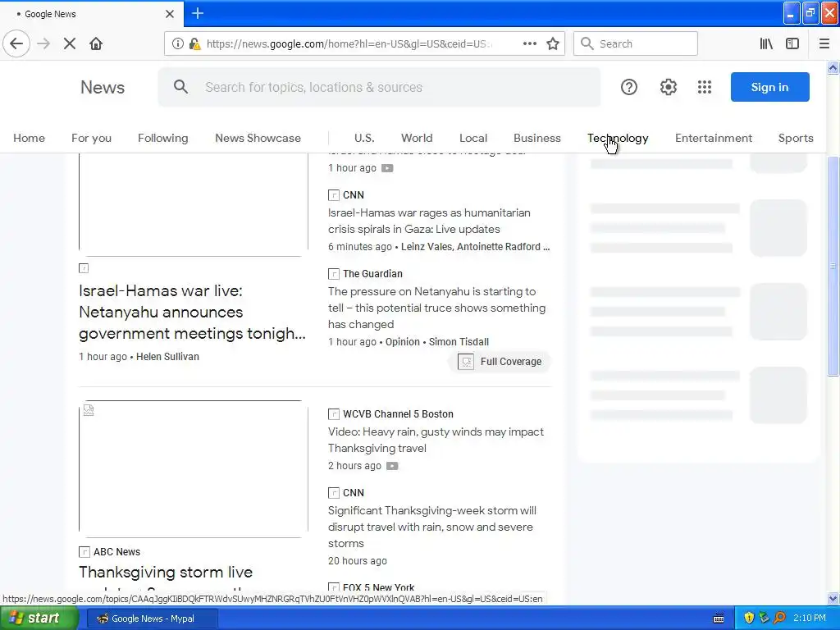Open a new tab with the plus button
Image resolution: width=840 pixels, height=630 pixels.
[x=197, y=13]
